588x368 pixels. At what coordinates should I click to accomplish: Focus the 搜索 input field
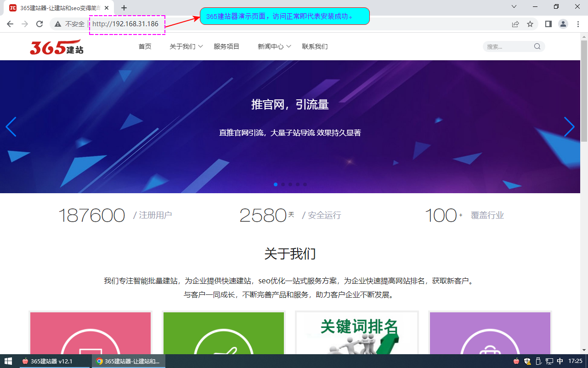[x=509, y=46]
